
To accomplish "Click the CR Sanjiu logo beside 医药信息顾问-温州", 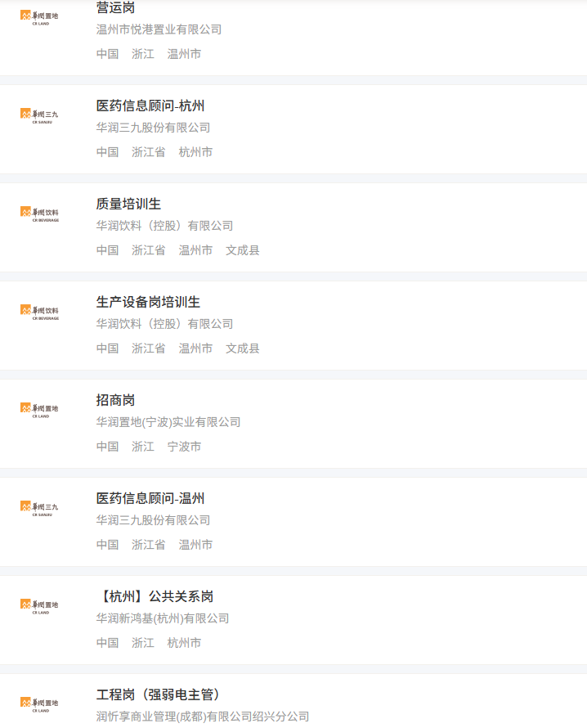I will coord(39,508).
